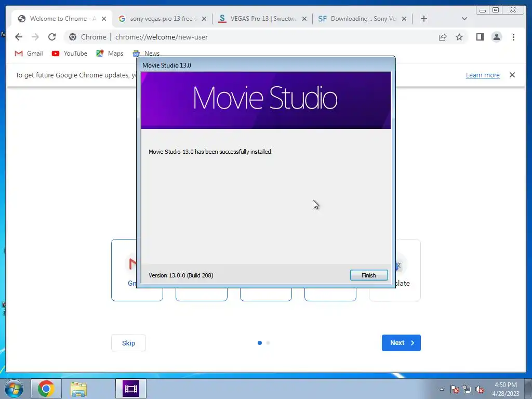Open Chrome three-dot menu
This screenshot has width=532, height=399.
tap(513, 37)
